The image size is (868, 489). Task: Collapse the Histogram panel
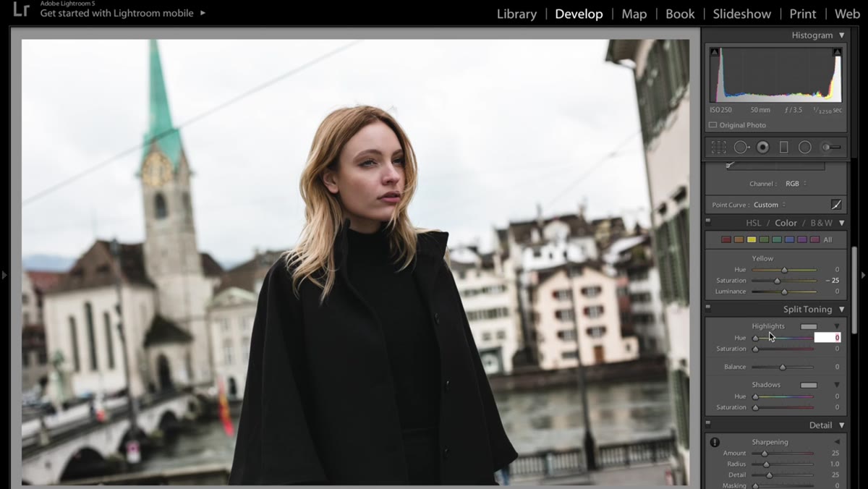(x=841, y=35)
